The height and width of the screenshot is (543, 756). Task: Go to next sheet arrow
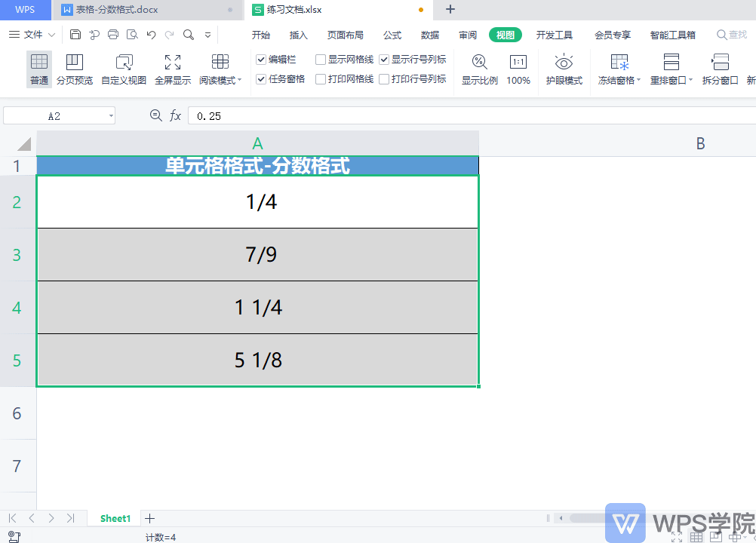tap(51, 518)
